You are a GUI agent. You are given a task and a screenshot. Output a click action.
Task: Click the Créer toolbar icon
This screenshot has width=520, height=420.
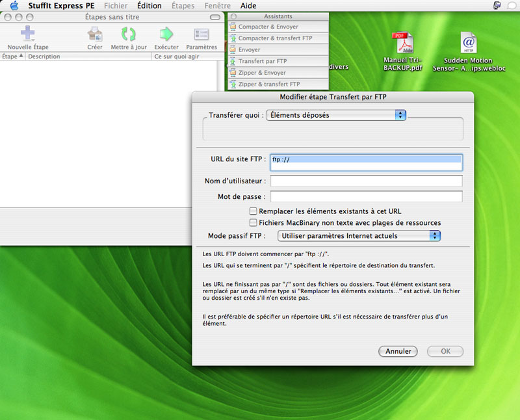point(95,34)
